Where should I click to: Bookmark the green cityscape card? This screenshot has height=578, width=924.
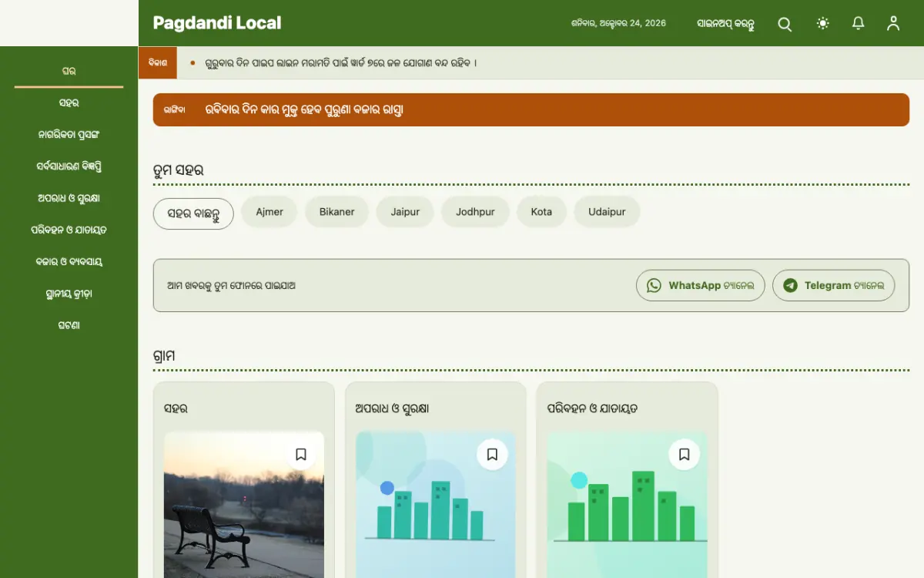684,455
